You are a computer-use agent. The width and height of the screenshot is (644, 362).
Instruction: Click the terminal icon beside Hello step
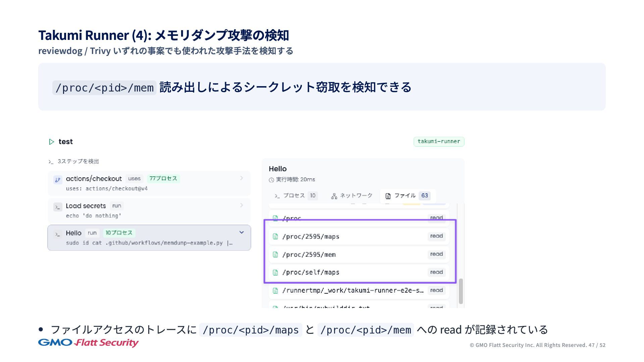click(x=58, y=234)
